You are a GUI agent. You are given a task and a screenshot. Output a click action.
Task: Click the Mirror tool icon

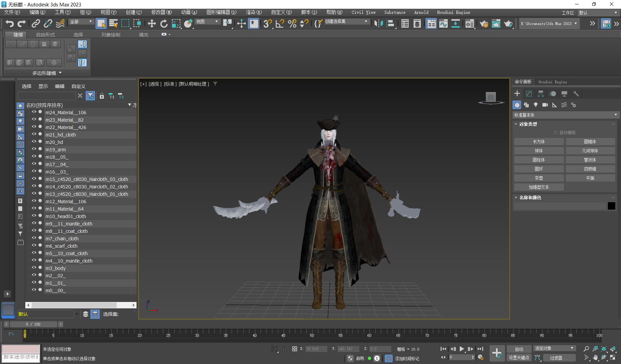click(379, 23)
